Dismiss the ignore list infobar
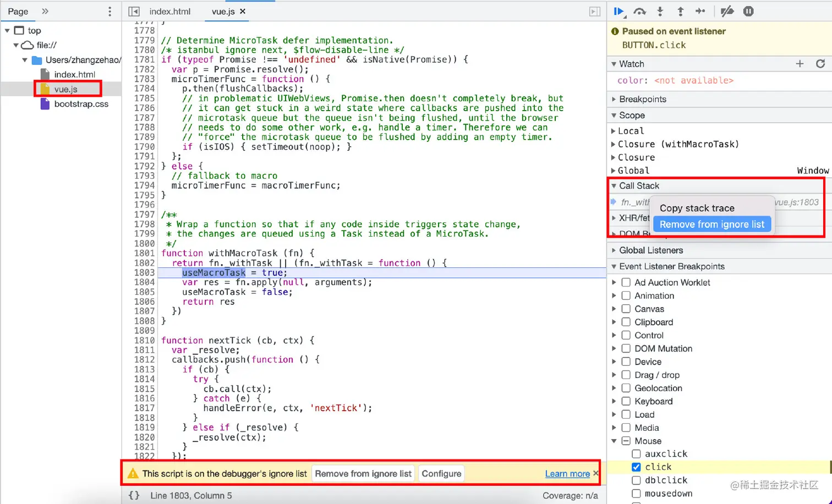 click(595, 473)
